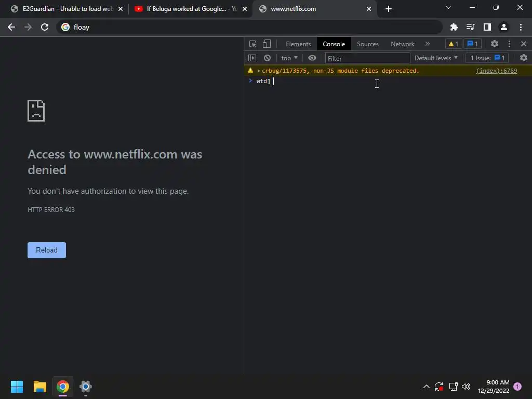Open media controls icon in toolbar
Image resolution: width=532 pixels, height=399 pixels.
[470, 27]
